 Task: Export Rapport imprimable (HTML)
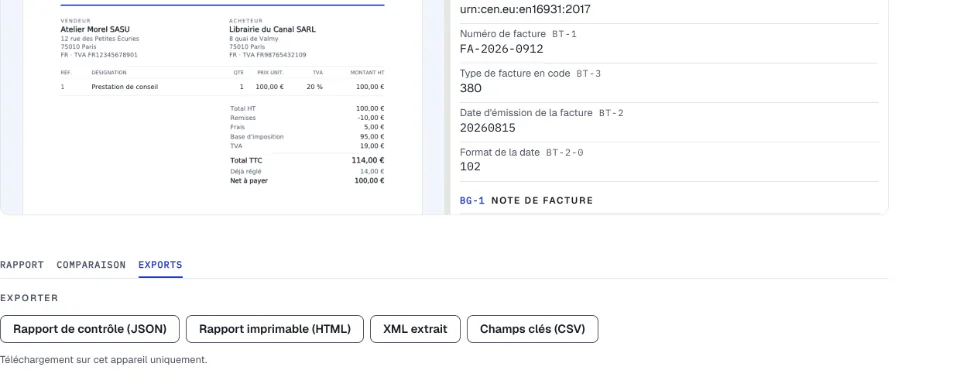click(x=275, y=329)
